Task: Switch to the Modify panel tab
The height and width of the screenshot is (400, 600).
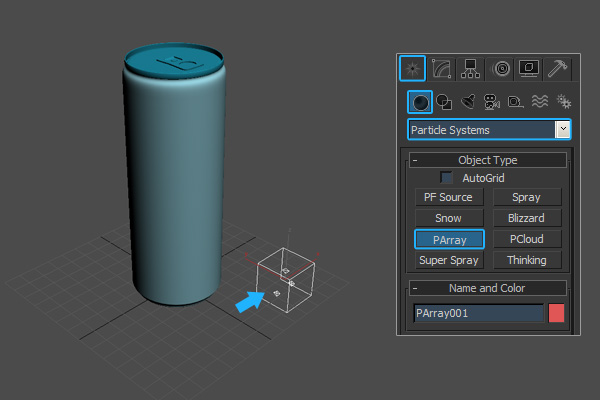Action: click(x=442, y=68)
